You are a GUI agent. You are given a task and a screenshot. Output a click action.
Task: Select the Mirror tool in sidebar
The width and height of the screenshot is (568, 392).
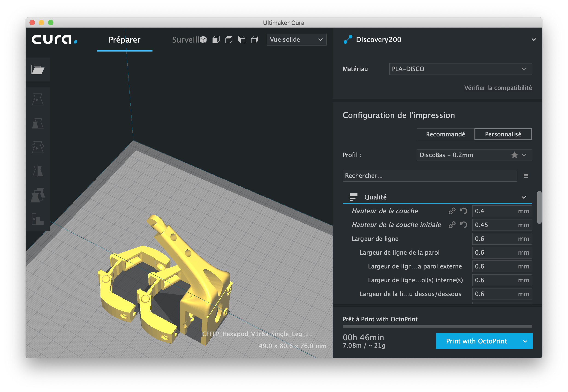pos(38,171)
